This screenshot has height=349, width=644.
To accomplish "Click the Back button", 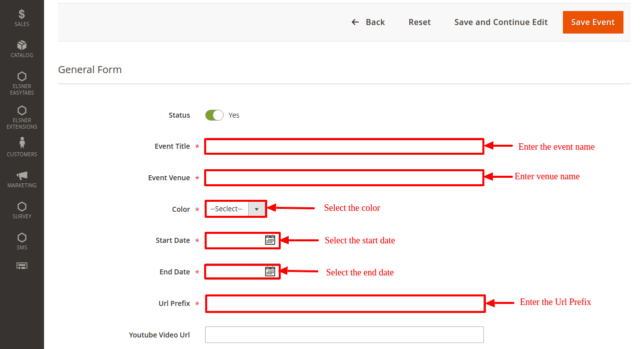I will tap(368, 22).
